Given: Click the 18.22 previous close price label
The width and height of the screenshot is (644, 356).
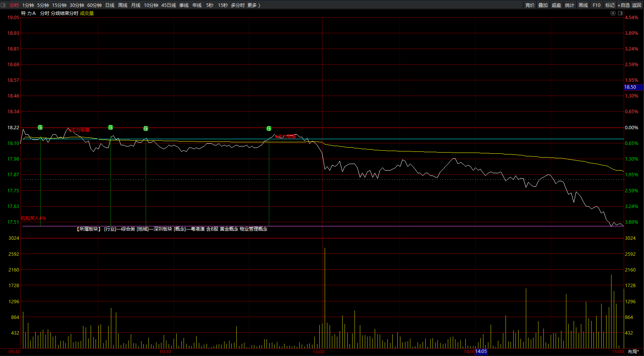Looking at the screenshot, I should pyautogui.click(x=13, y=127).
